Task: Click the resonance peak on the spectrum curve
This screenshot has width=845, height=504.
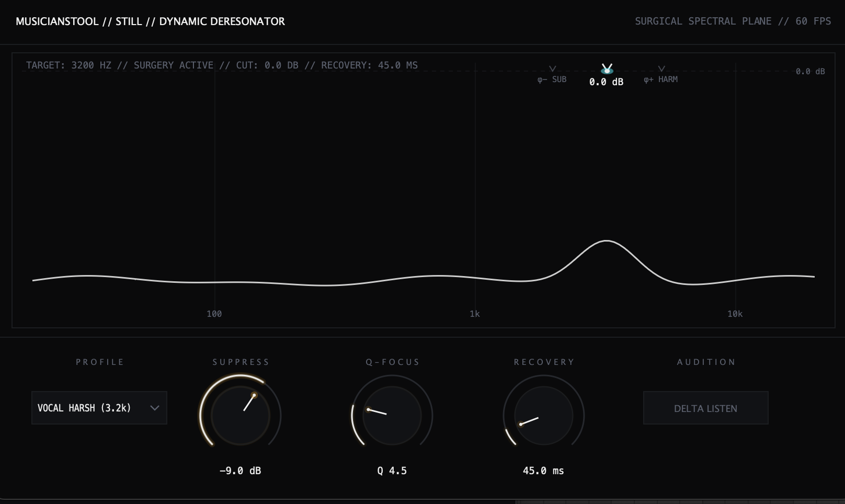Action: point(607,241)
